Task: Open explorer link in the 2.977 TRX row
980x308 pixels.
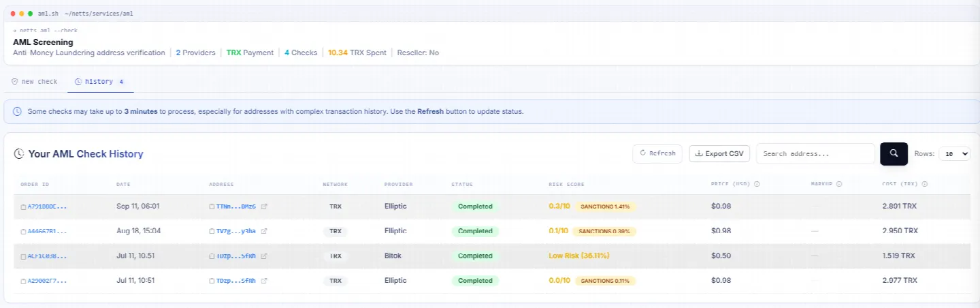Action: (264, 281)
